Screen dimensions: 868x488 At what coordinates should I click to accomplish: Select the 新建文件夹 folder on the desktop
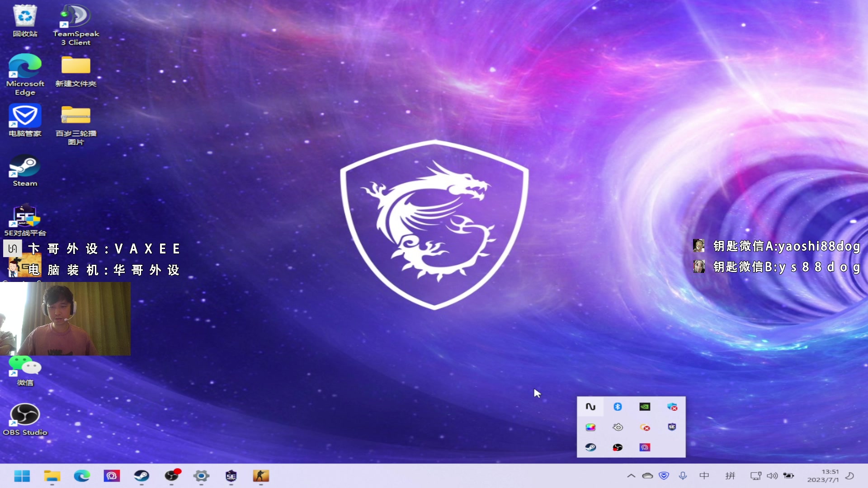coord(76,71)
